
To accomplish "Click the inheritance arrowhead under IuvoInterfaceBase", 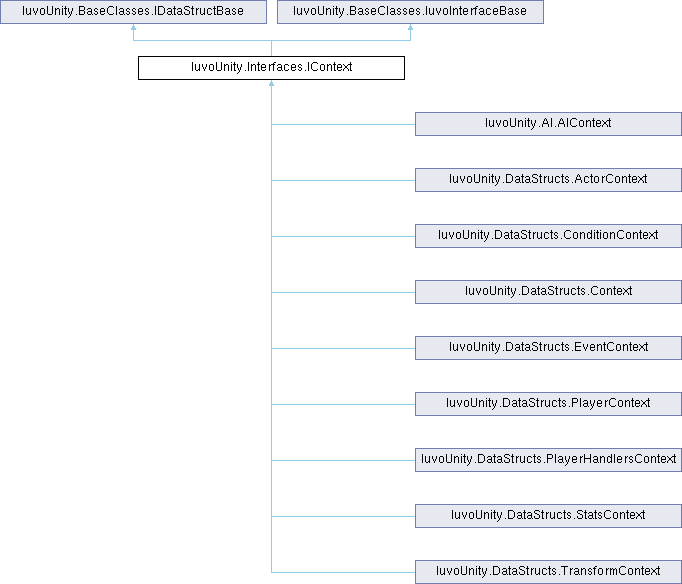I will 410,30.
